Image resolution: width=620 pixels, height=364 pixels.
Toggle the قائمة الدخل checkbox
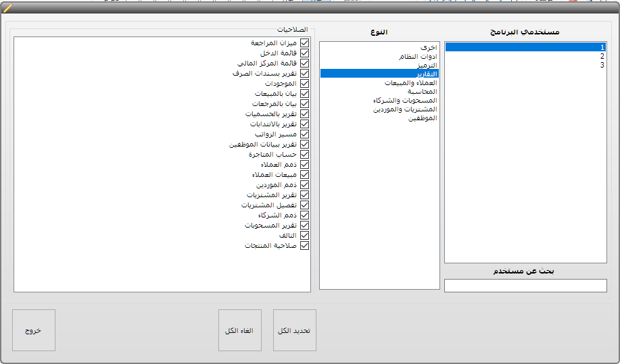(304, 53)
